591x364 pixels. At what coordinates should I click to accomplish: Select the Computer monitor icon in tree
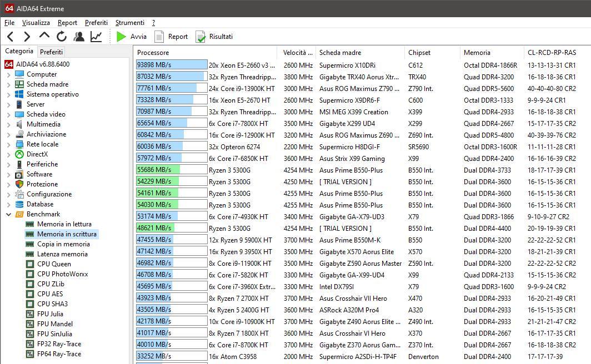click(19, 74)
